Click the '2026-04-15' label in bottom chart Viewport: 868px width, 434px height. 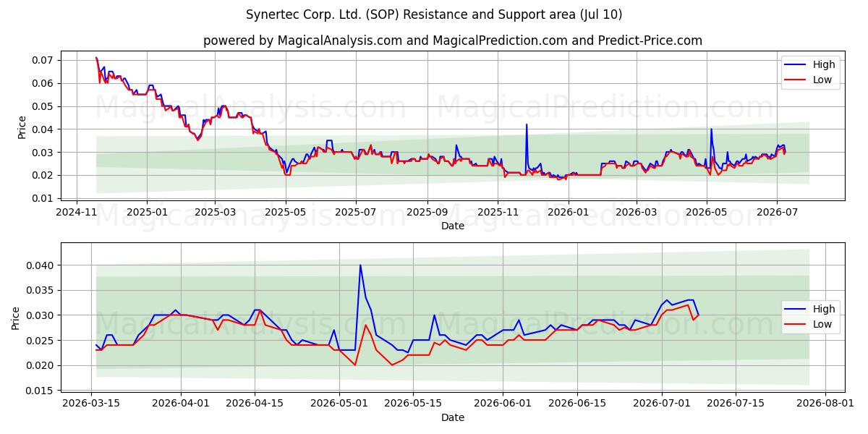pyautogui.click(x=255, y=404)
